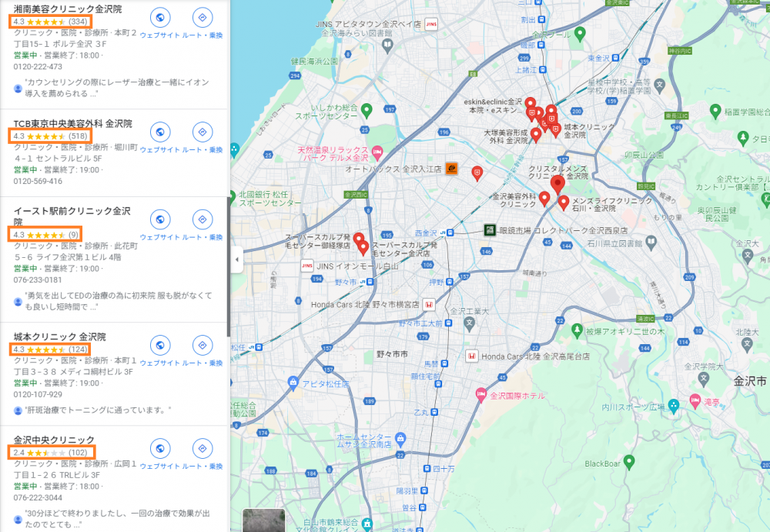Screen dimensions: 770x532
Task: Select the TCB東京中央美容外科 金沢院 listing title
Action: (72, 123)
